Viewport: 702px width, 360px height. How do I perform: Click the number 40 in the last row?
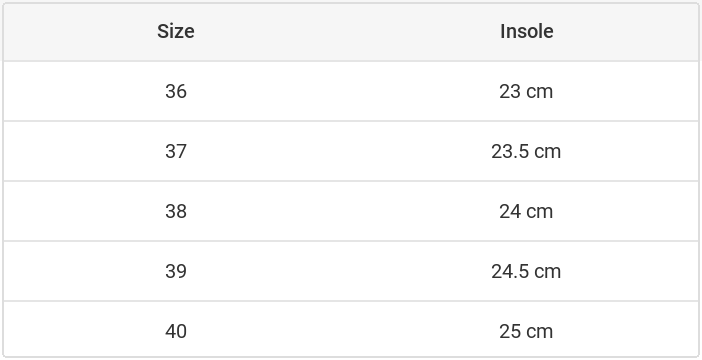tap(176, 331)
